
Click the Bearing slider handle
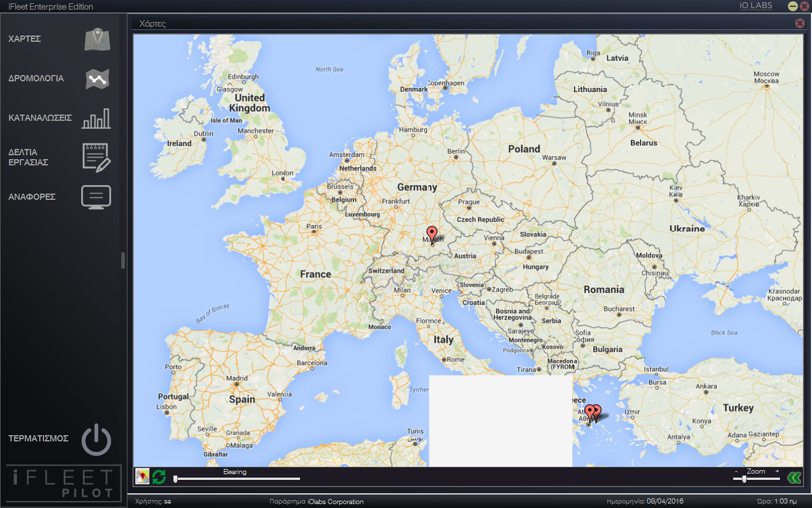[176, 479]
